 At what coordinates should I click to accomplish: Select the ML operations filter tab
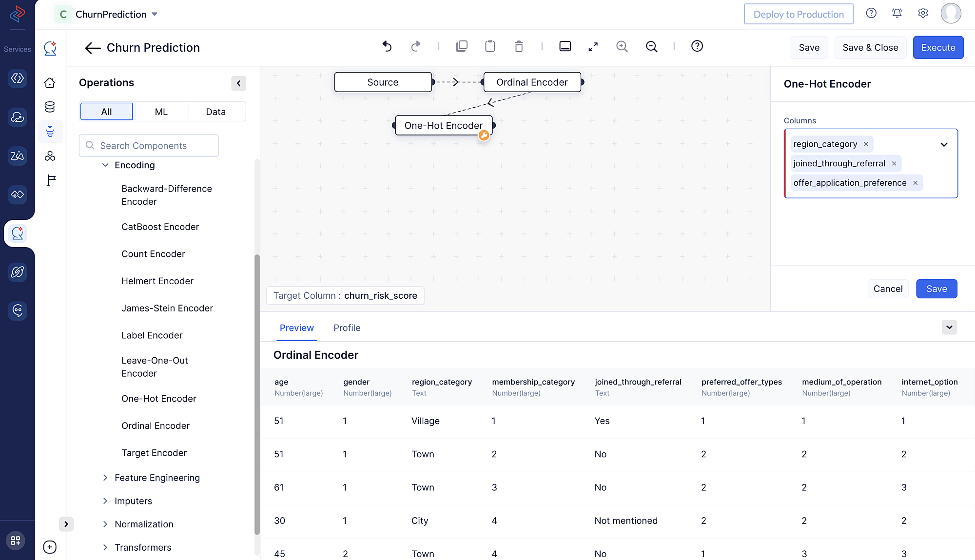click(161, 111)
